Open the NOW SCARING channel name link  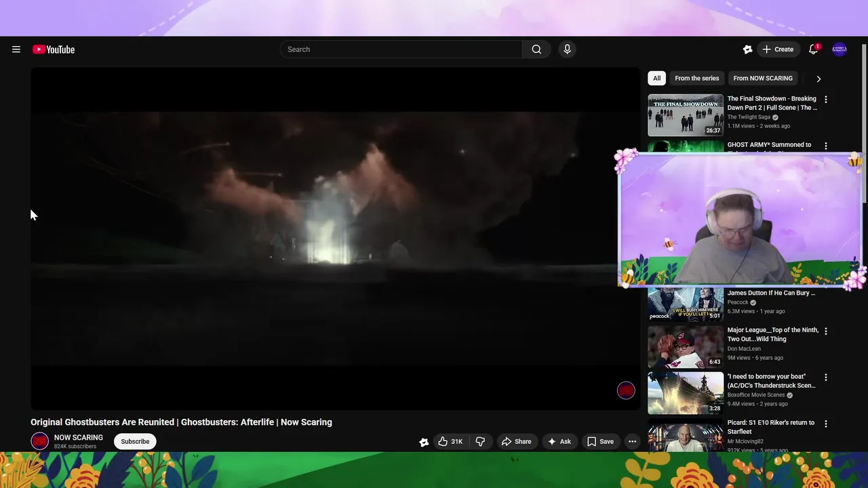coord(79,437)
